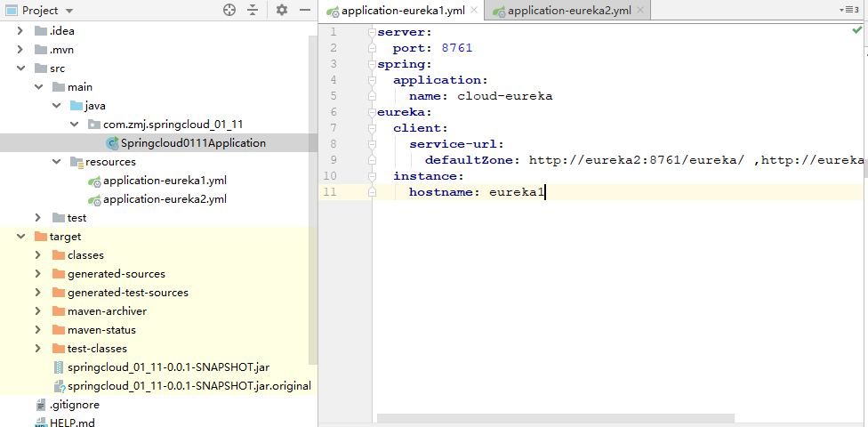Select springcloud_01_11-0.0.1-SNAPSHOT.jar file

click(x=168, y=367)
